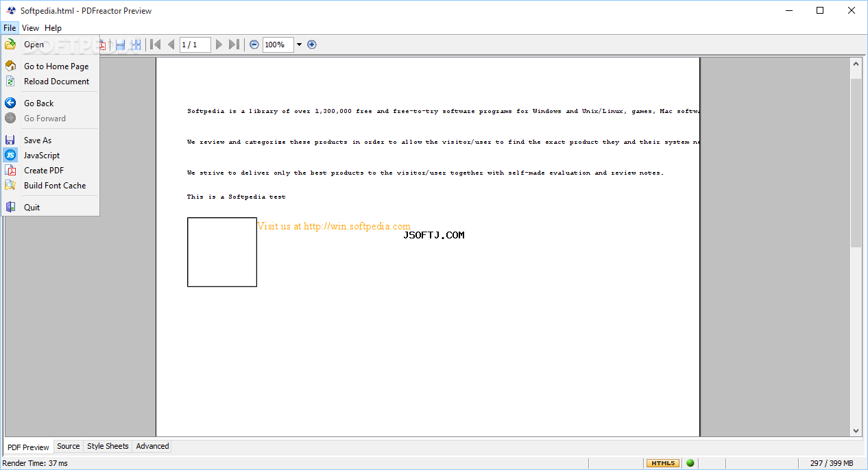Switch to the PDF Preview tab
The height and width of the screenshot is (470, 868).
point(29,447)
